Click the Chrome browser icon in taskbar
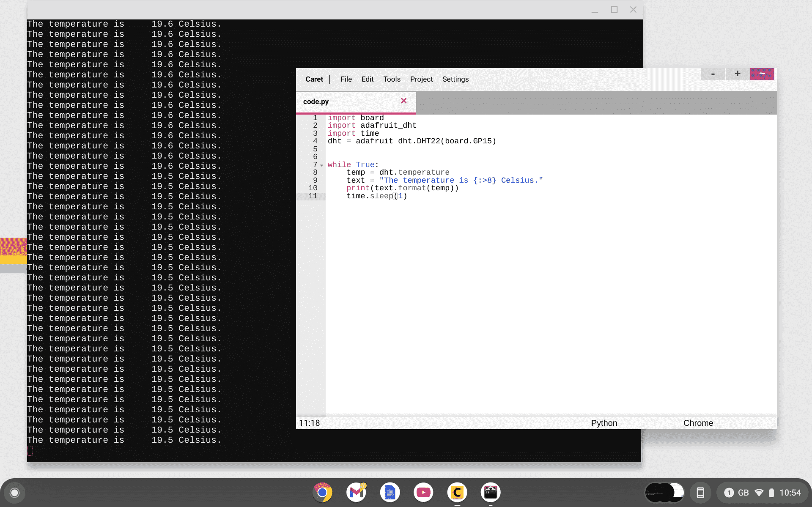 tap(323, 492)
